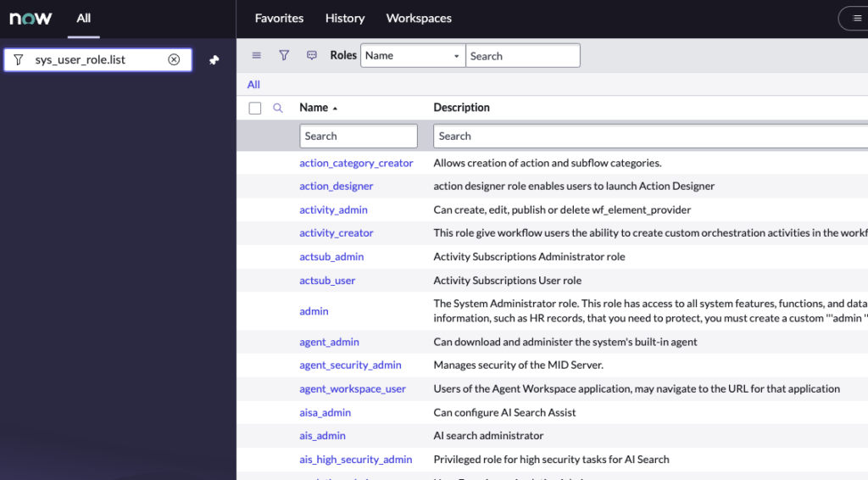Click 'Activity Subscriptions Administrator role' description
This screenshot has width=868, height=480.
coord(529,257)
